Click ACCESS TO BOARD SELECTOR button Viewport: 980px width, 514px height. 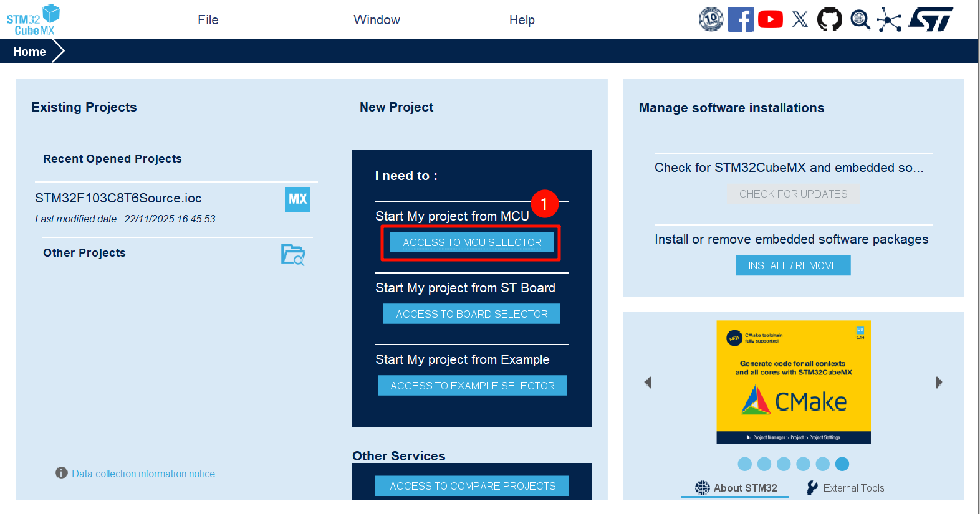point(472,314)
